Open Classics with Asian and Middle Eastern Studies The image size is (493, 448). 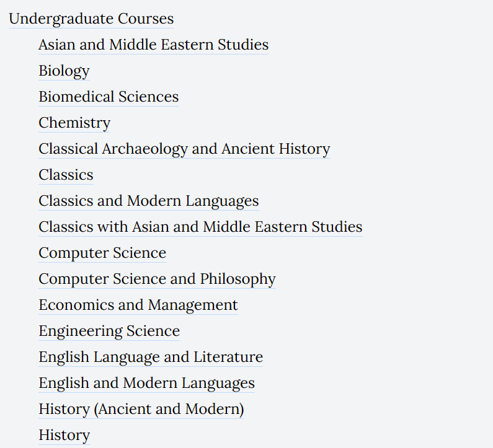200,227
